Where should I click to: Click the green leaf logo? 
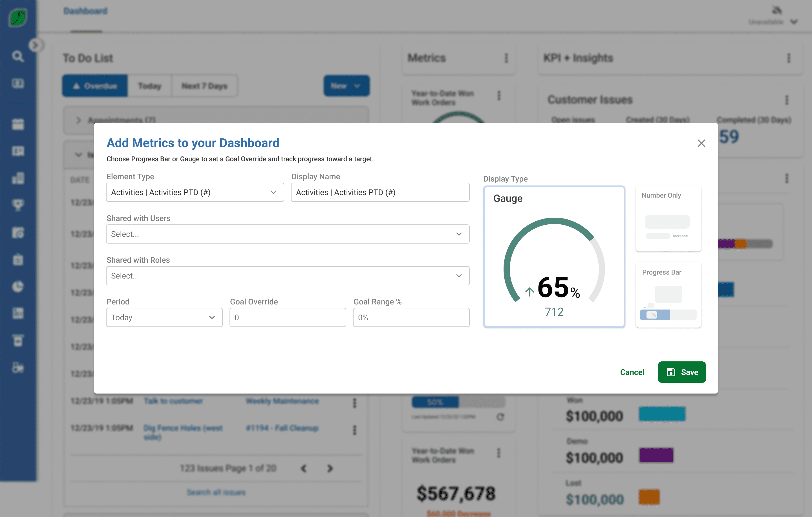click(x=17, y=17)
